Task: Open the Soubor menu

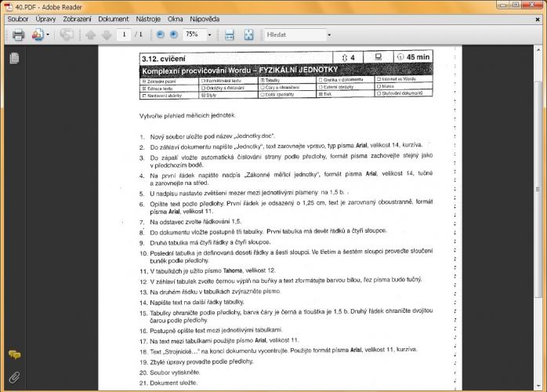Action: coord(18,19)
